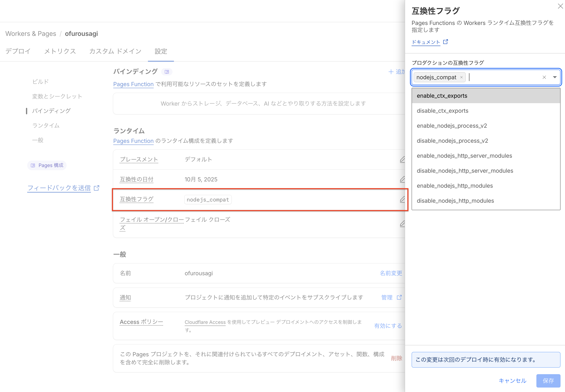
Task: Close the 互換性フラグ side panel
Action: 560,6
